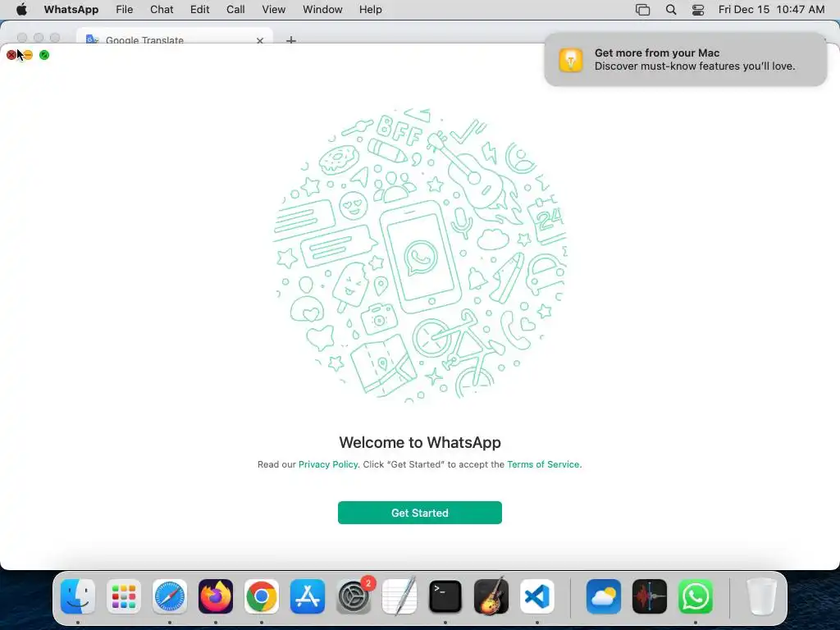Open a new browser tab
Viewport: 840px width, 630px height.
pyautogui.click(x=291, y=39)
